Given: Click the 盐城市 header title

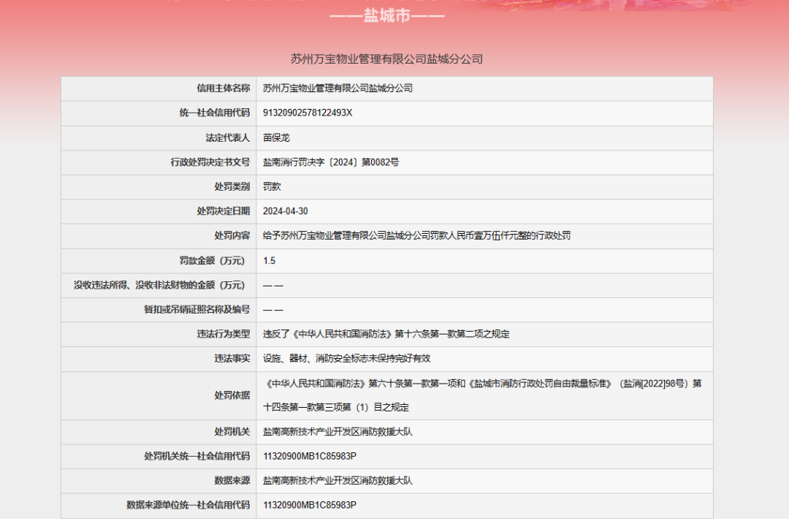Looking at the screenshot, I should (386, 15).
